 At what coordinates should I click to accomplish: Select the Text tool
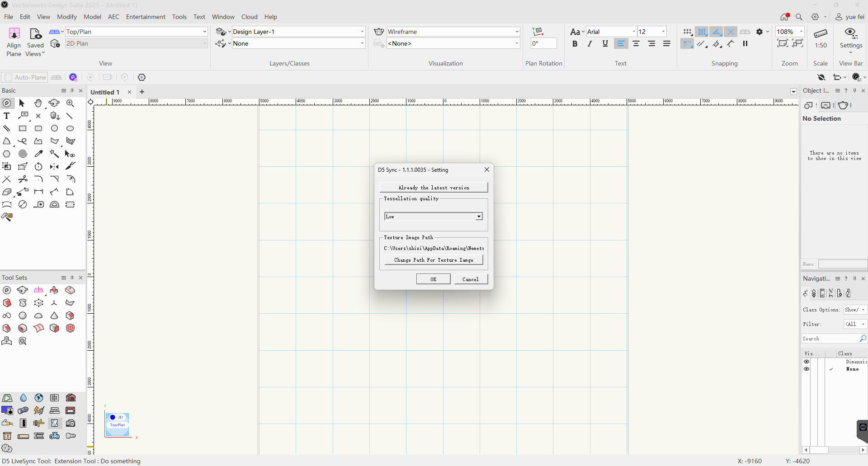[x=7, y=116]
